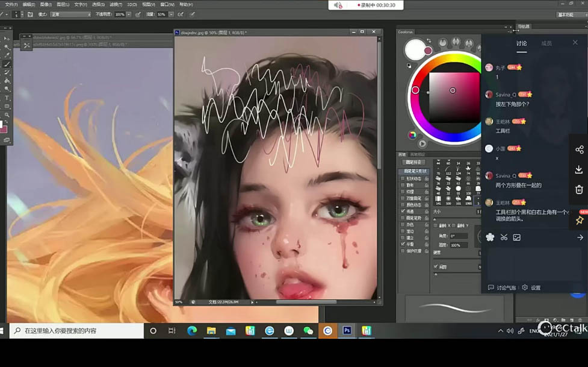Screen dimensions: 588x367
Task: Toggle the 颜色动态 checkbox
Action: pos(403,205)
